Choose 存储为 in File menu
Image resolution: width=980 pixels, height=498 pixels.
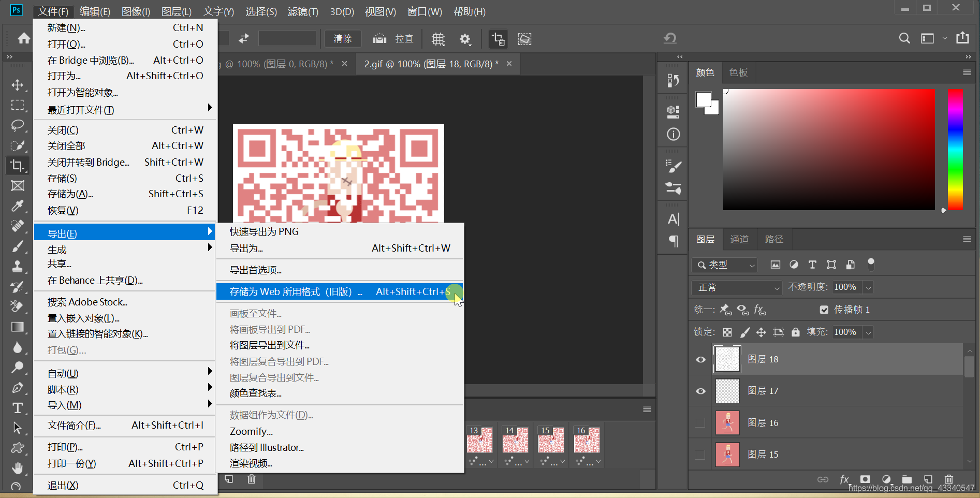(x=125, y=194)
